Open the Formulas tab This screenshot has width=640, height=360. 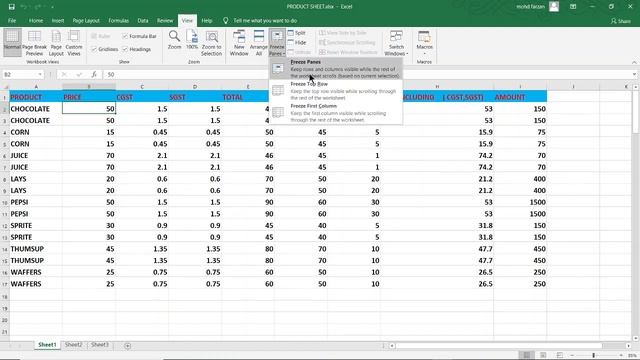point(118,20)
